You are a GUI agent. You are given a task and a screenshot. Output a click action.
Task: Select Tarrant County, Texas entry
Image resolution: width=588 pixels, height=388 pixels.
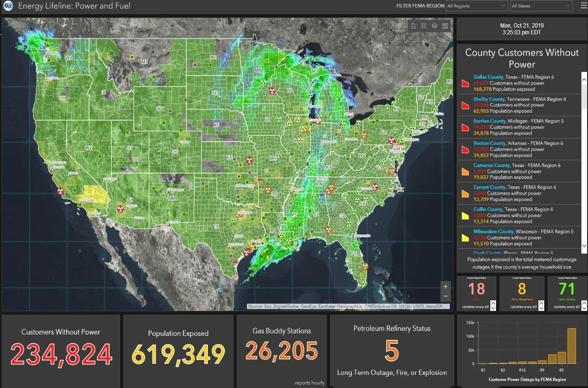point(519,193)
